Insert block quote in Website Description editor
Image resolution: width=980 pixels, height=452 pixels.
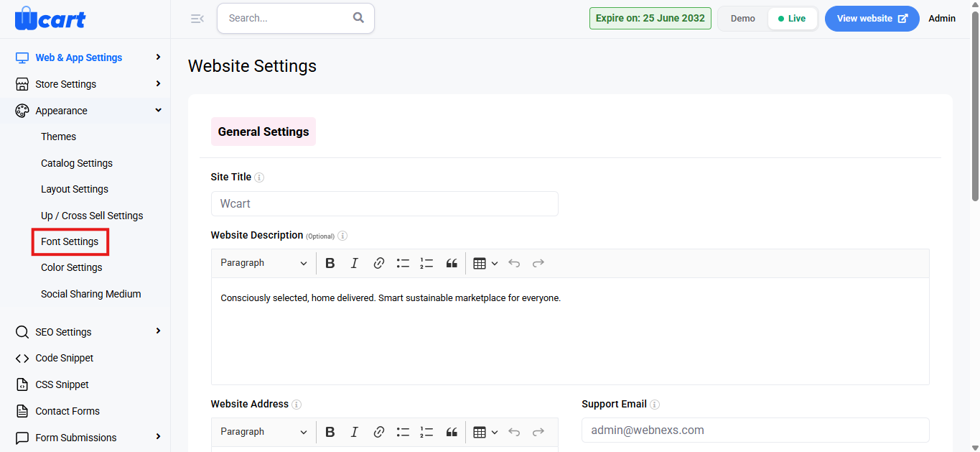pos(452,263)
